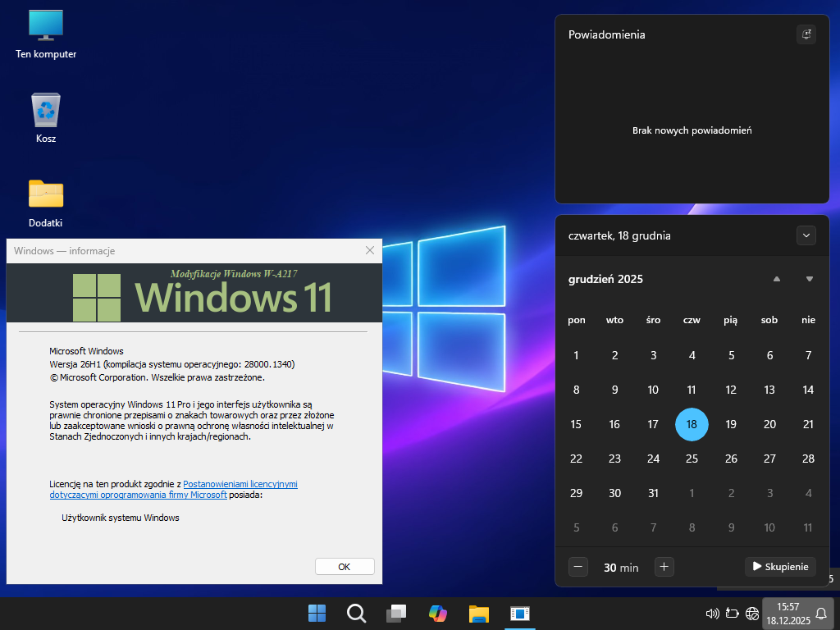Open the Postanowieniami licencyjnymi license link
Screen dimensions: 840x630
pyautogui.click(x=240, y=484)
